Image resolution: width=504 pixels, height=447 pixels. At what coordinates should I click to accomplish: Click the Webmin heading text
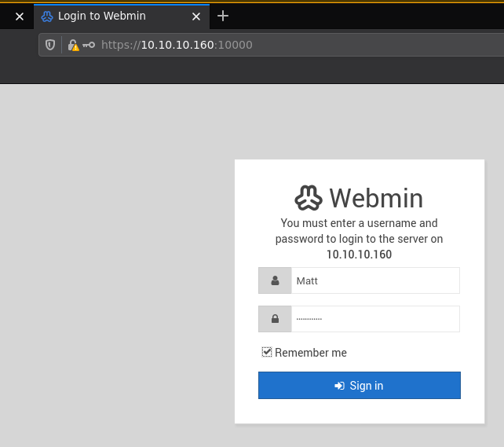point(376,198)
